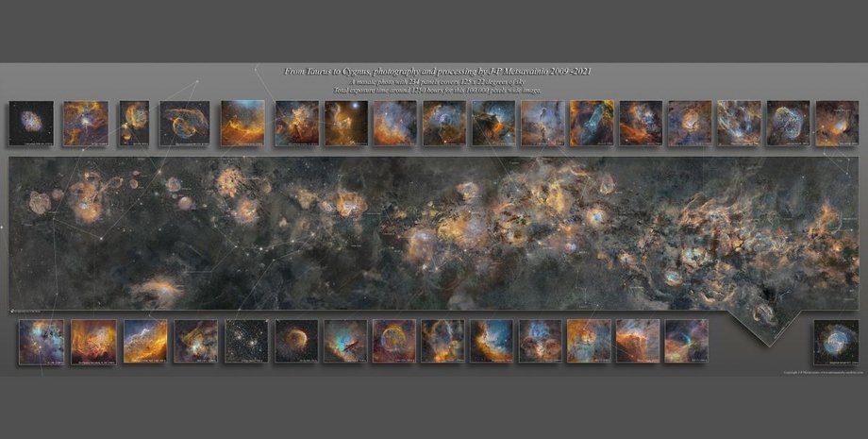The width and height of the screenshot is (868, 439).
Task: Select the second thumbnail in the top row
Action: click(x=86, y=123)
